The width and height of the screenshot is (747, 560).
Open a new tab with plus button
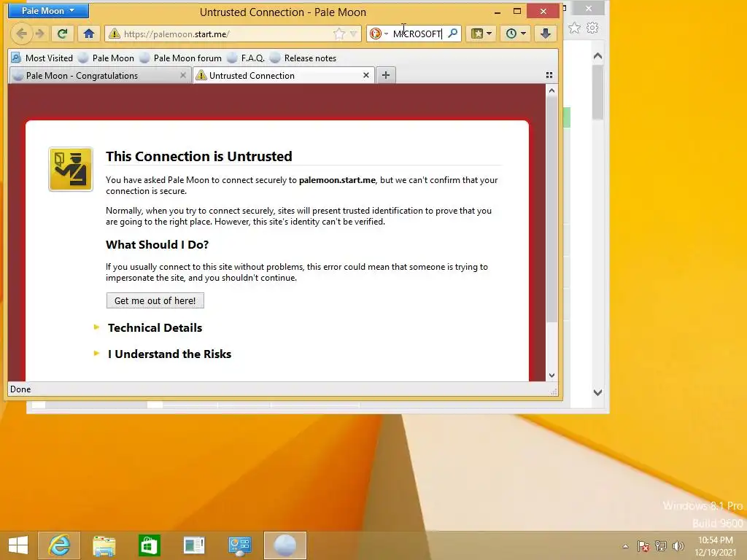[386, 75]
